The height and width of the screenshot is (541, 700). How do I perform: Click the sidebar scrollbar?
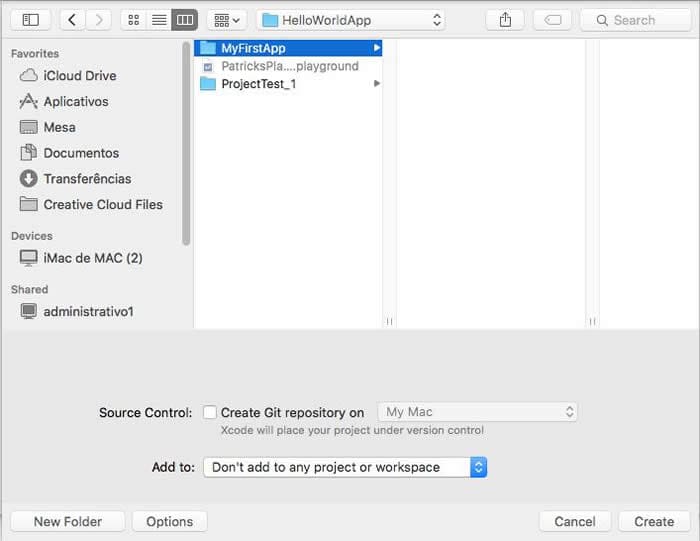[x=186, y=144]
